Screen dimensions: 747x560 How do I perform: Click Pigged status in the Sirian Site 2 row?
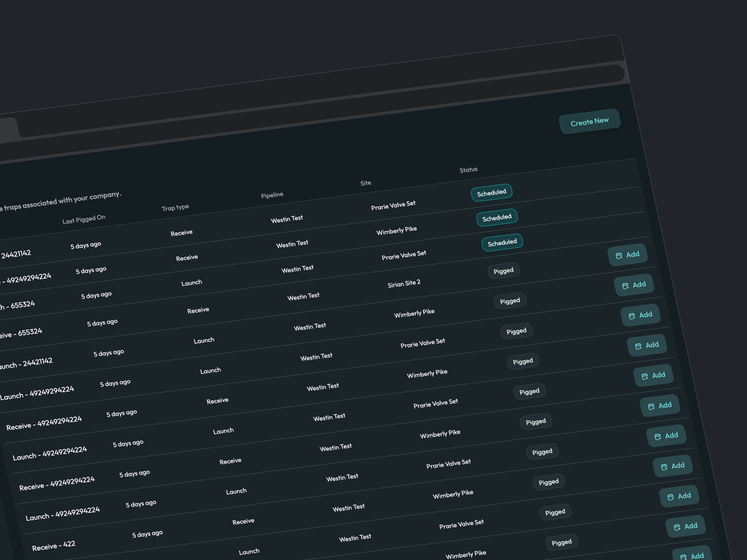click(x=503, y=271)
